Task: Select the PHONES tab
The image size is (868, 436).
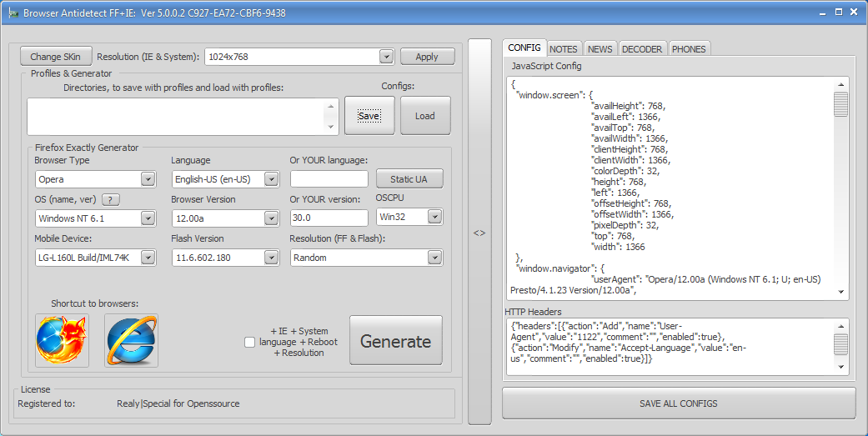Action: (689, 49)
